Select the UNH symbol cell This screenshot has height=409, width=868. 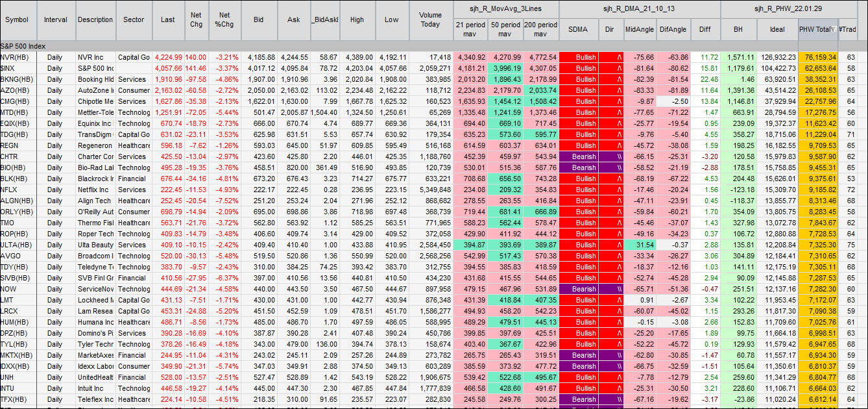[18, 377]
